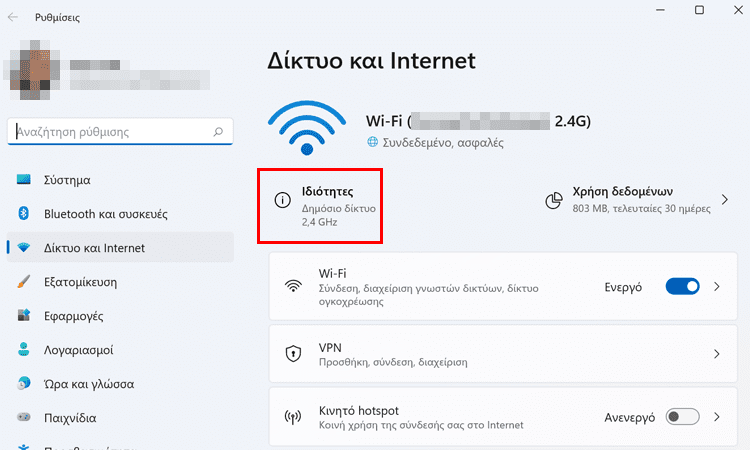Viewport: 750px width, 450px height.
Task: Select Δίκτυο και Internet in sidebar
Action: (120, 248)
